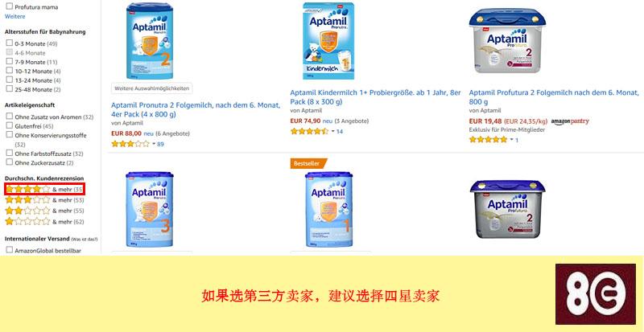Screen dimensions: 644x332
Task: Expand rating dropdown arrow beside 14 reviews
Action: (332, 131)
